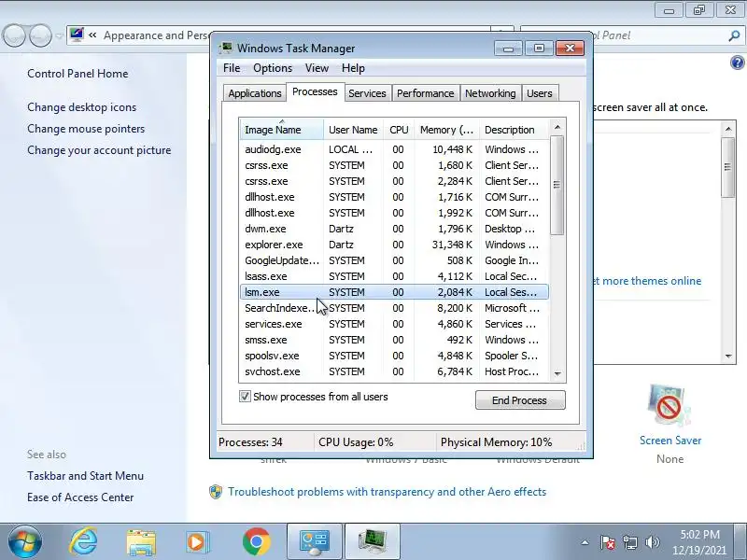
Task: Open network tray icon
Action: point(629,542)
